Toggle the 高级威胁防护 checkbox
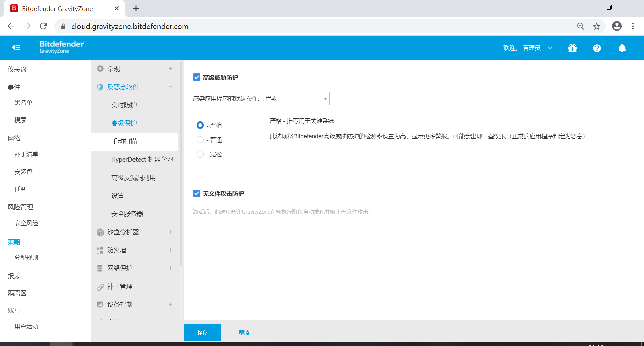Image resolution: width=644 pixels, height=346 pixels. pyautogui.click(x=197, y=77)
